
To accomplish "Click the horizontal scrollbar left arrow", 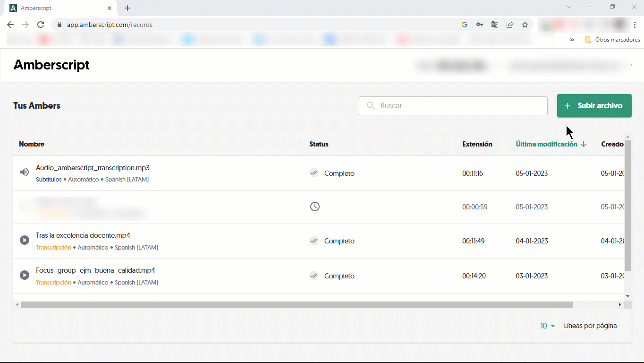I will point(17,305).
